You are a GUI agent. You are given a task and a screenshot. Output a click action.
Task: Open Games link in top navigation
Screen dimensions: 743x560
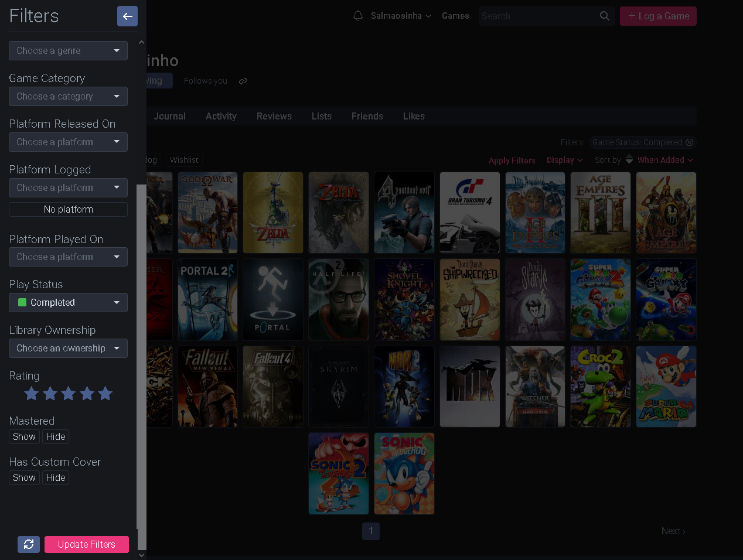pyautogui.click(x=455, y=16)
